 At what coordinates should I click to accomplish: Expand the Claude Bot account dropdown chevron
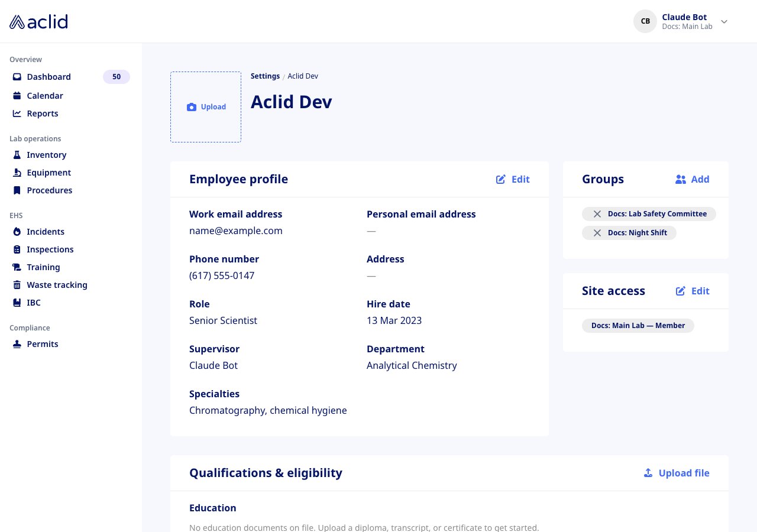(x=724, y=22)
